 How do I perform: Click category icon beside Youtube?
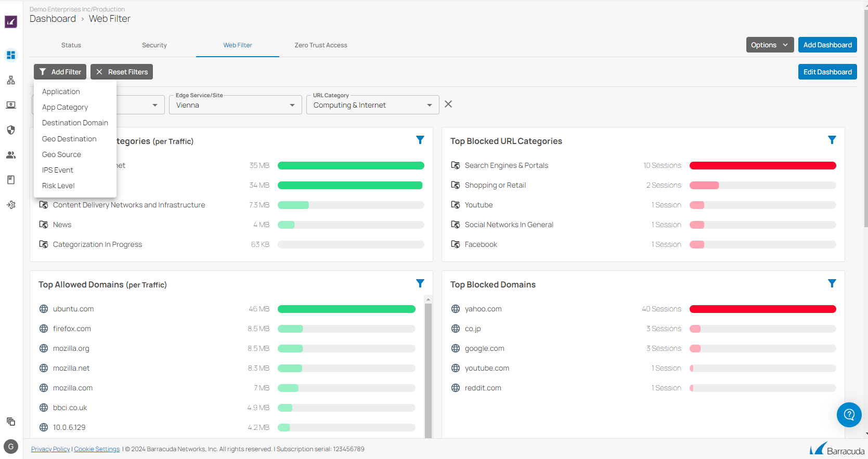click(456, 205)
